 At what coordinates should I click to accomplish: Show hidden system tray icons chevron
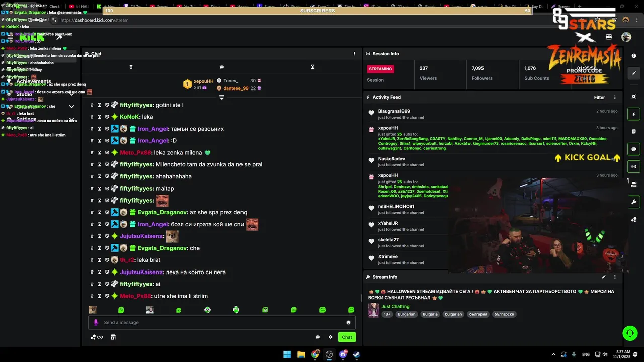coord(553,354)
